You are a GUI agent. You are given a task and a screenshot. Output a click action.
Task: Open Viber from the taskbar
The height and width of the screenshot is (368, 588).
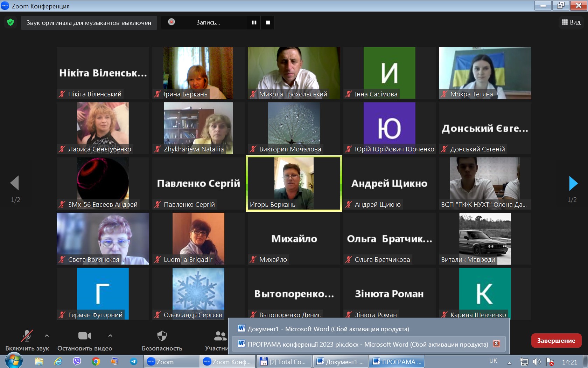pos(77,361)
